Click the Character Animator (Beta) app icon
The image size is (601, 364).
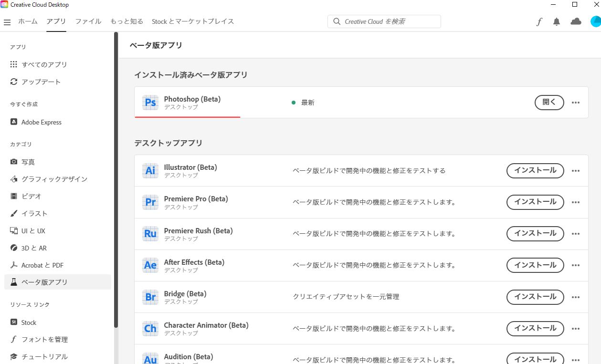click(x=150, y=328)
